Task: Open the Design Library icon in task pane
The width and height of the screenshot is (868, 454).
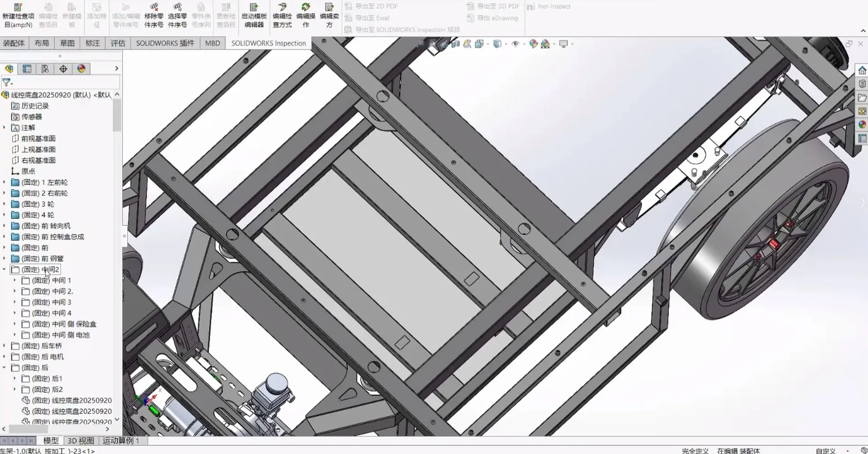Action: coord(862,84)
